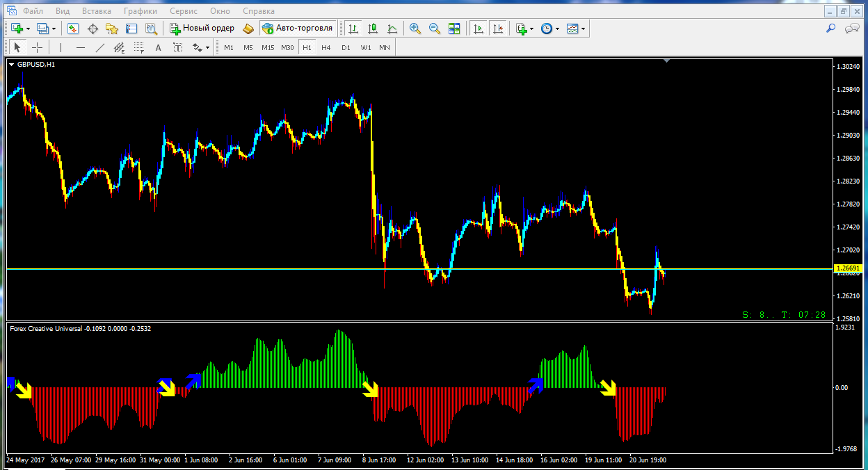Select the text label tool
868x470 pixels.
(158, 47)
